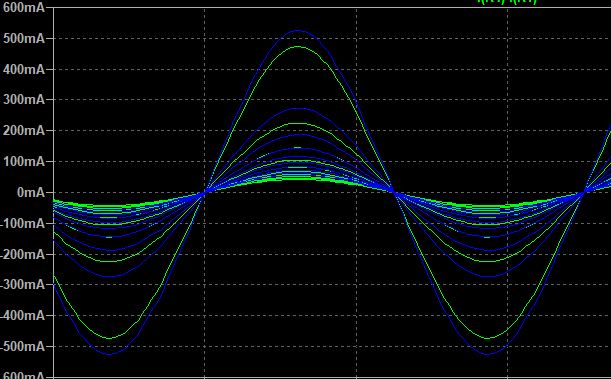Click the positive 300mA vertical axis label
Image resolution: width=611 pixels, height=379 pixels.
tap(23, 100)
